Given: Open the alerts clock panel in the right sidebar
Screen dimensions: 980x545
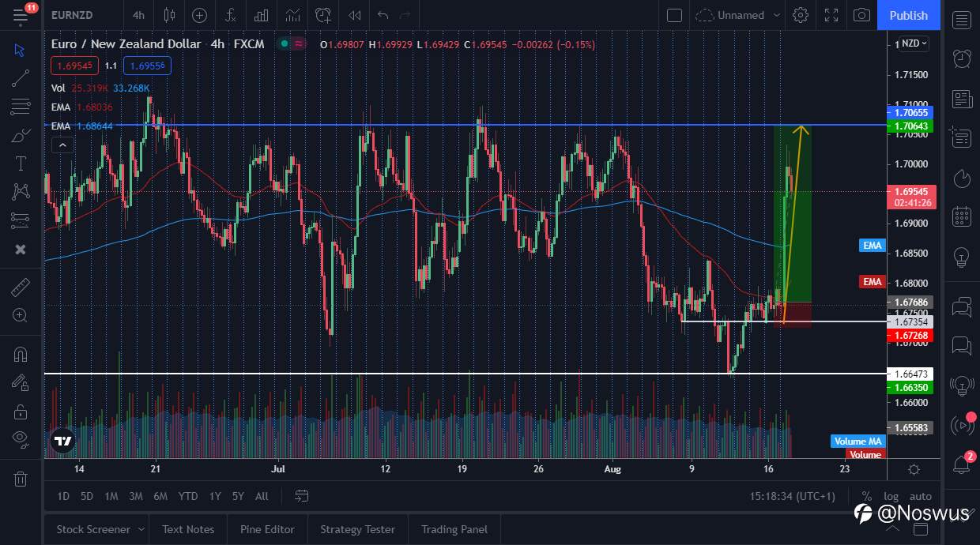Looking at the screenshot, I should tap(961, 59).
